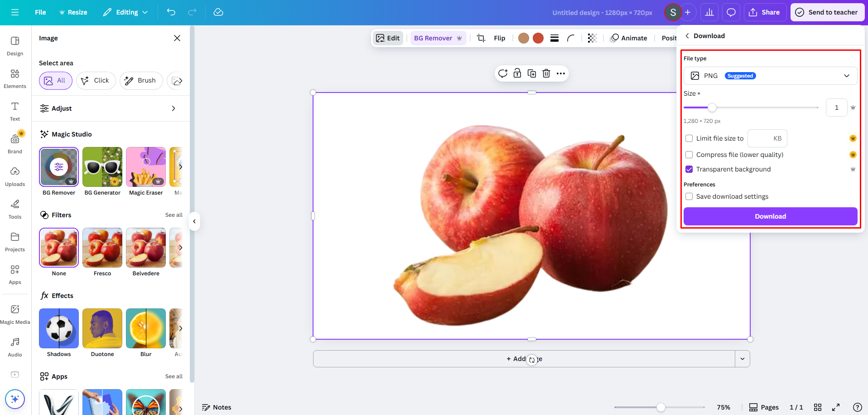Show more Filters with the arrow
This screenshot has height=415, width=868.
180,248
